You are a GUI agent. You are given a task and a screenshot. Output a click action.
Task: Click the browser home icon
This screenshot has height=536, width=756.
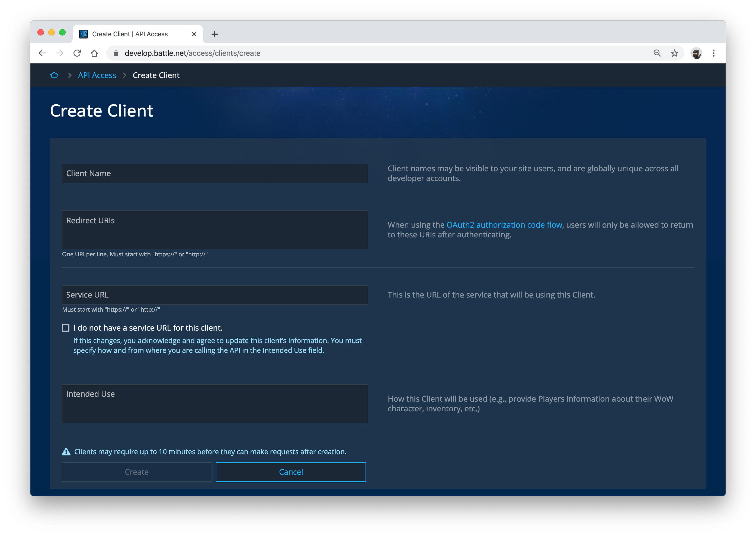(94, 53)
